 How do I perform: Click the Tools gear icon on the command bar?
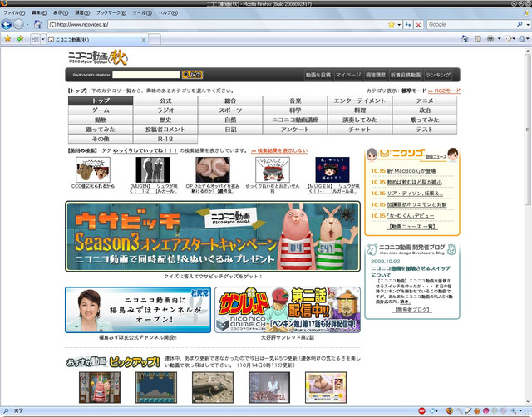522,39
